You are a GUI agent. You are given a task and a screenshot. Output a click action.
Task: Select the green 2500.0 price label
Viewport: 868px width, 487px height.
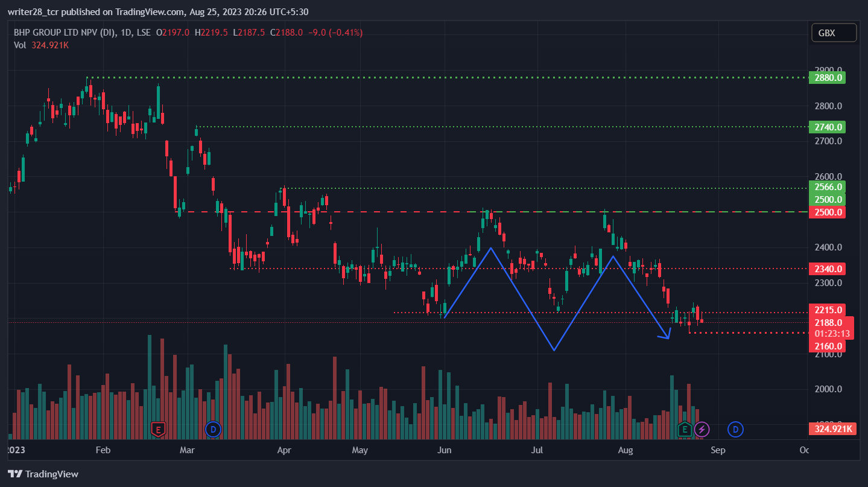[828, 200]
